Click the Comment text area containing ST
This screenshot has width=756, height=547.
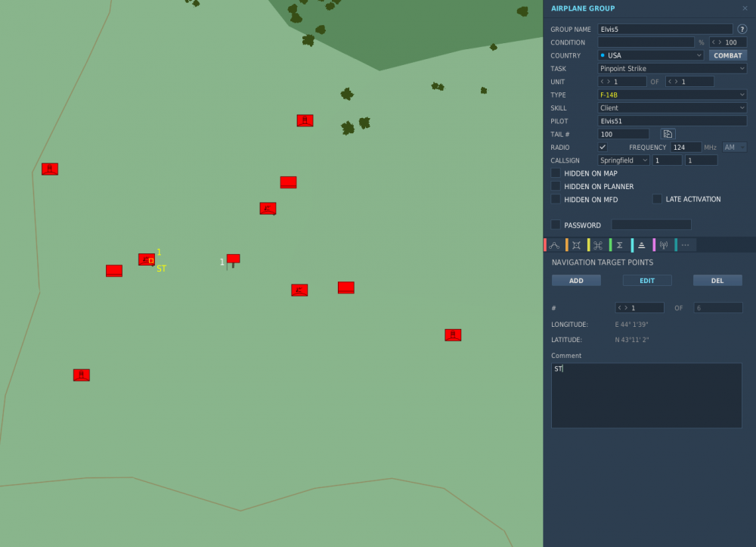pos(646,395)
